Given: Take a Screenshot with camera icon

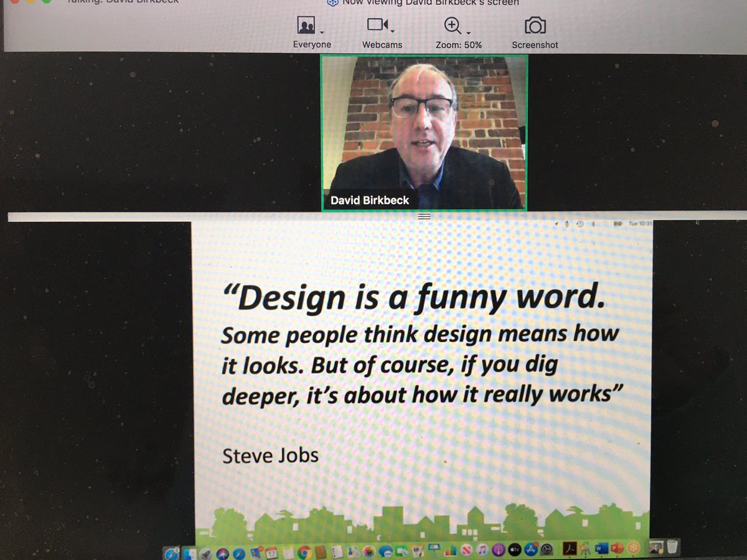Looking at the screenshot, I should [535, 26].
